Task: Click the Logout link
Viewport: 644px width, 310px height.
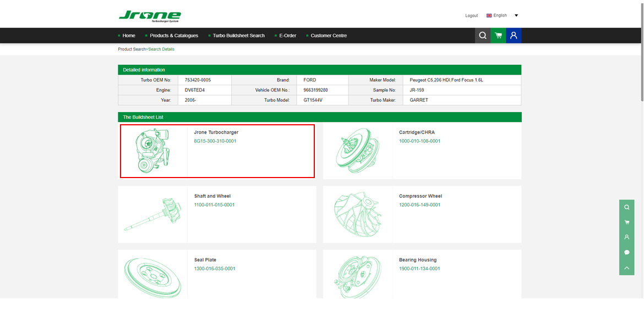Action: [472, 15]
